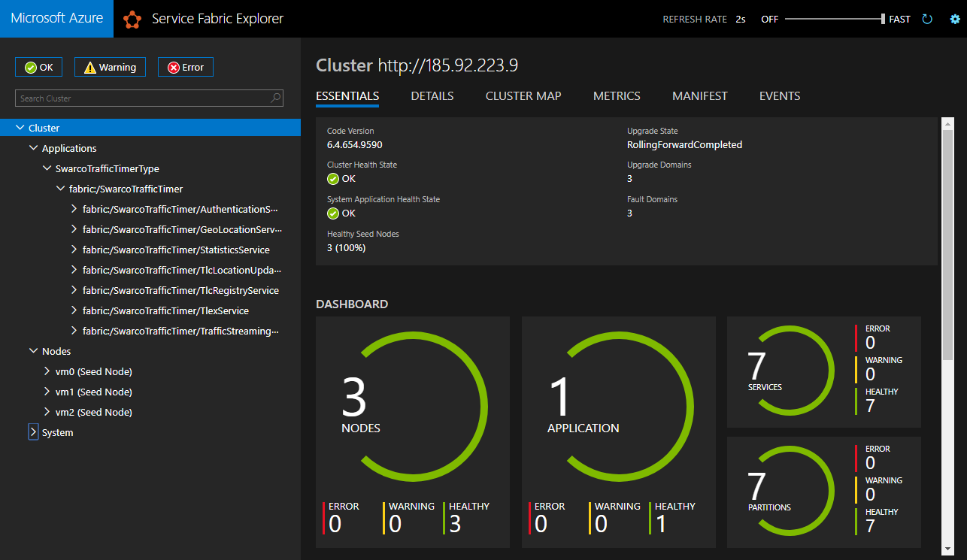The height and width of the screenshot is (560, 967).
Task: Collapse the Applications tree chevron
Action: click(x=33, y=148)
